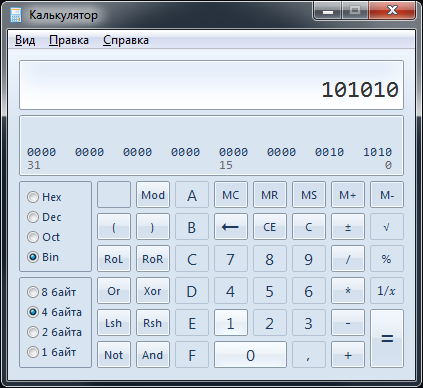This screenshot has width=423, height=388.
Task: Click the division / button
Action: coord(348,259)
